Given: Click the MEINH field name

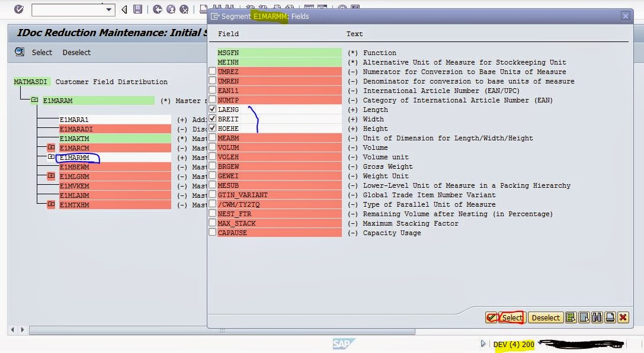Looking at the screenshot, I should click(x=228, y=62).
